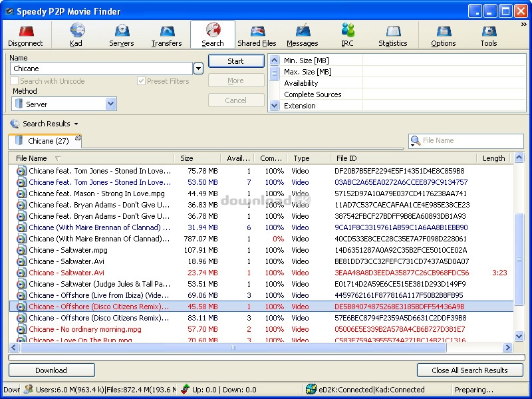Click the File Name filter magnifier icon

pos(415,140)
